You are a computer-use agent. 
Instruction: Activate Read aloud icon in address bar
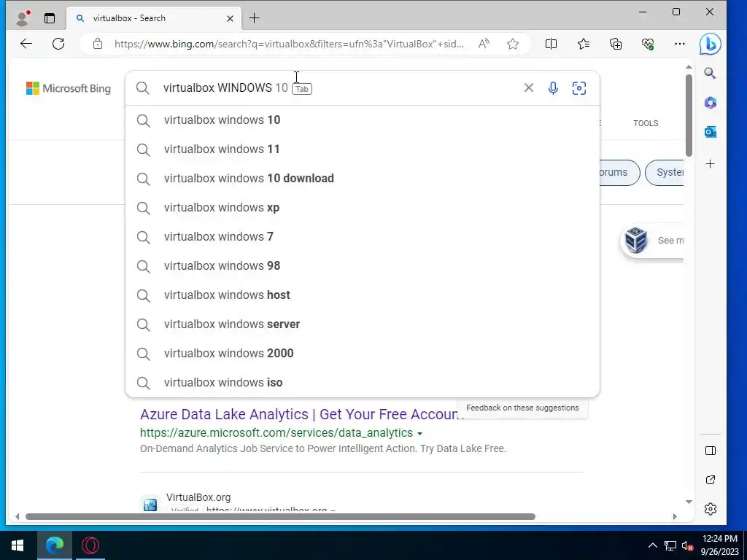coord(484,44)
